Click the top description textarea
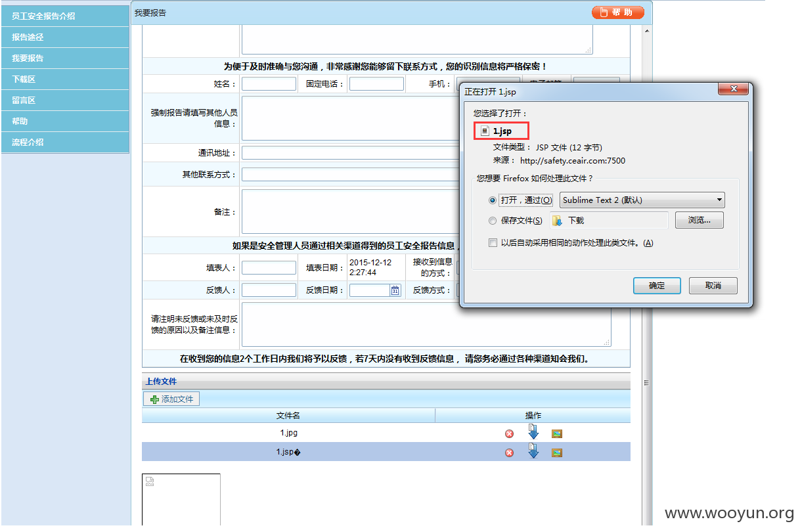This screenshot has width=800, height=532. click(417, 39)
